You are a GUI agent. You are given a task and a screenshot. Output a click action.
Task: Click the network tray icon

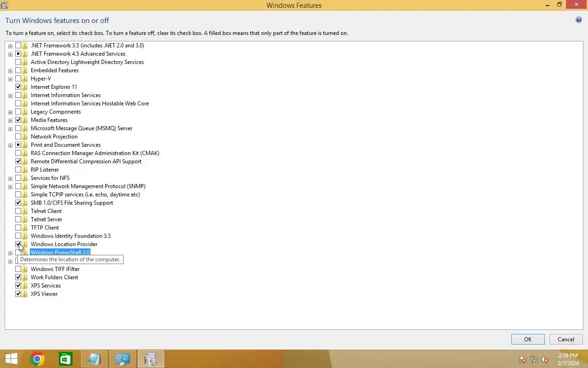coord(534,359)
